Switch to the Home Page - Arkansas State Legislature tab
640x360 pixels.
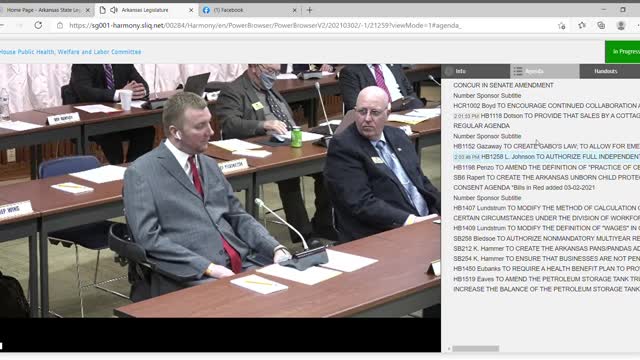46,10
